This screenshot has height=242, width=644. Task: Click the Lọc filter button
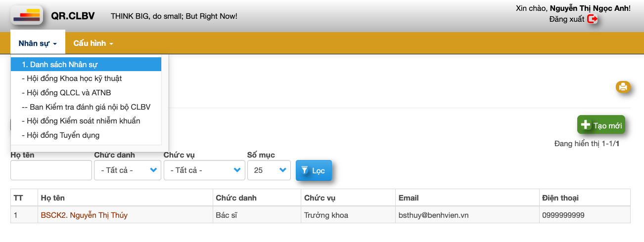tap(314, 170)
